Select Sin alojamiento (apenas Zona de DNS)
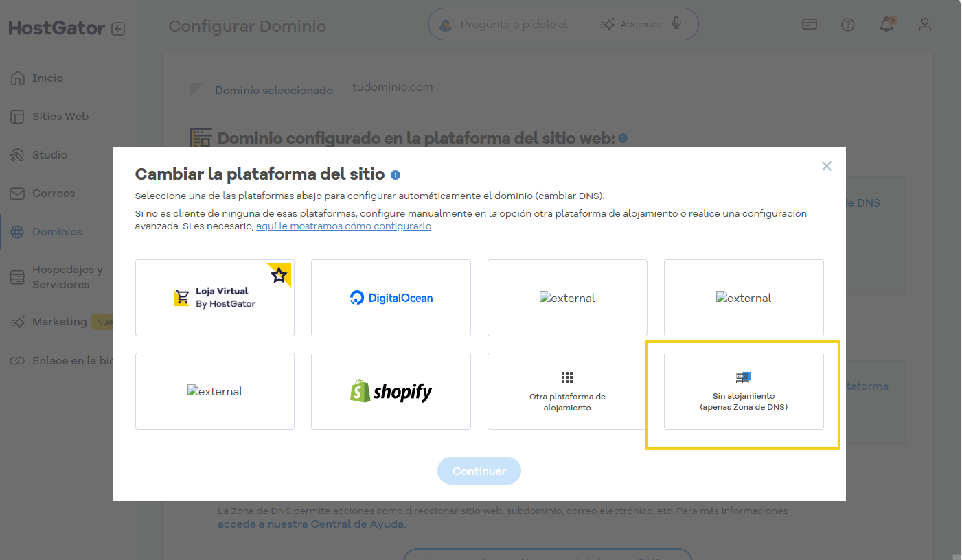Viewport: 962px width, 560px height. pos(744,391)
